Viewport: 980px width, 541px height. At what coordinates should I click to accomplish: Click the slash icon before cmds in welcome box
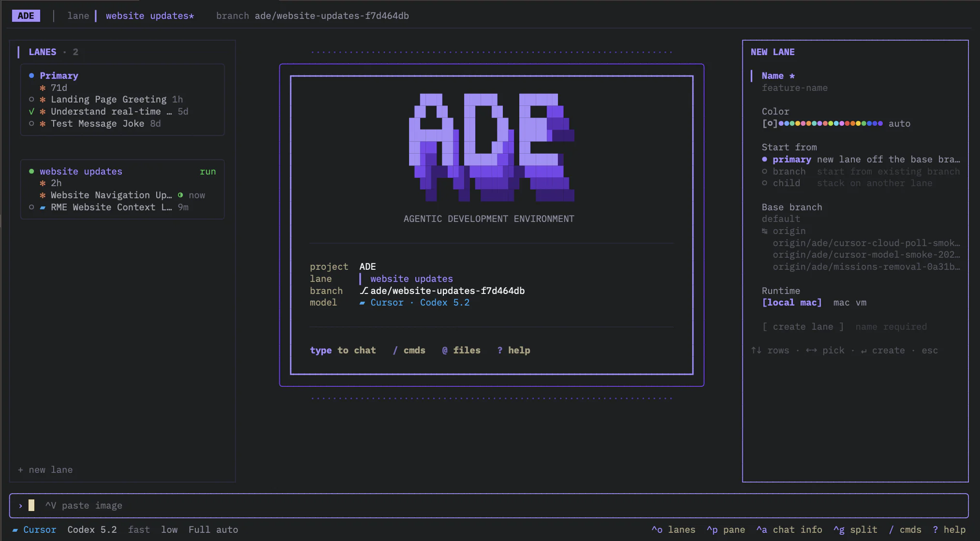(x=395, y=351)
